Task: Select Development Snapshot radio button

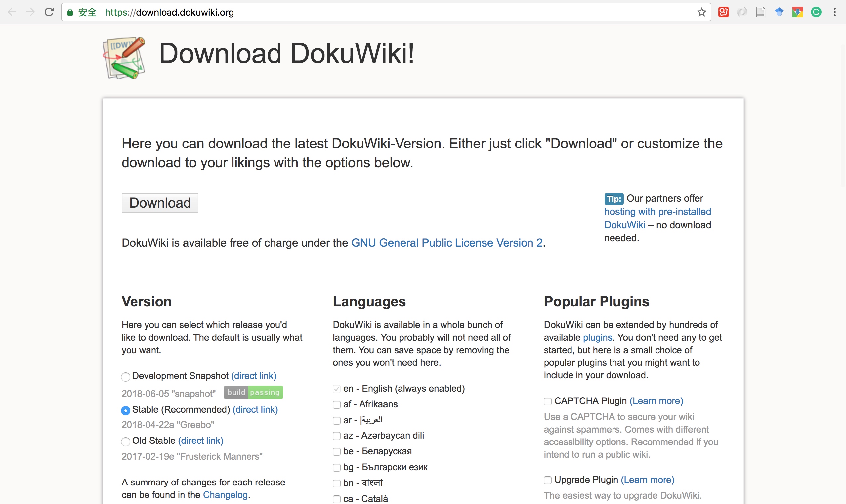Action: (x=126, y=377)
